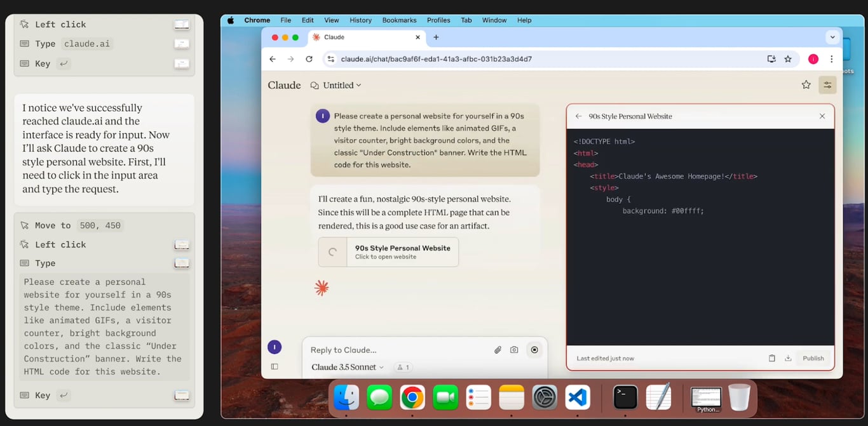868x426 pixels.
Task: Click the camera screenshot icon
Action: [x=514, y=350]
